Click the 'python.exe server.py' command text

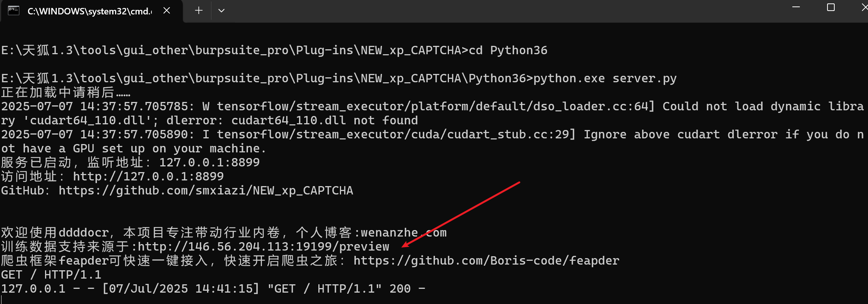[605, 78]
